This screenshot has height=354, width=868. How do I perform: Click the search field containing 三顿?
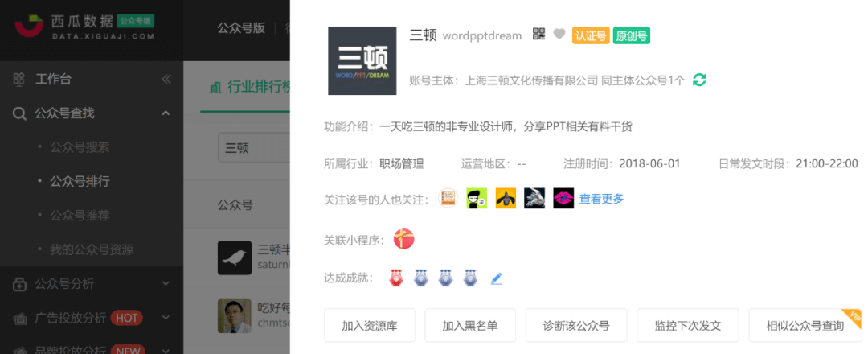254,148
